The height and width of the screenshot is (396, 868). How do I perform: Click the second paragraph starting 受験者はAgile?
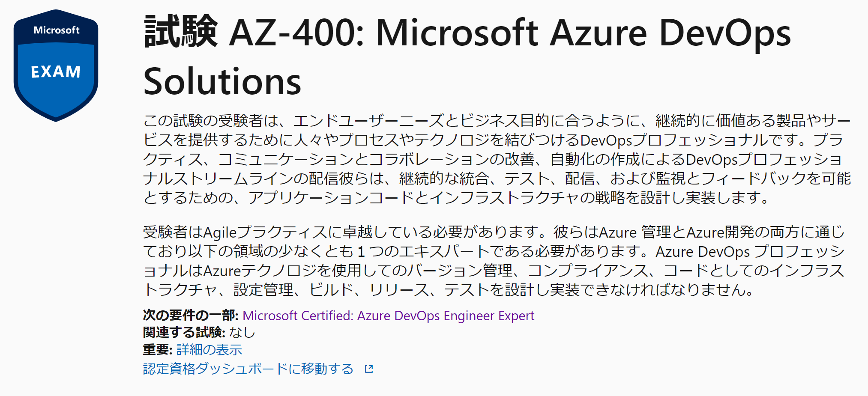tap(493, 261)
